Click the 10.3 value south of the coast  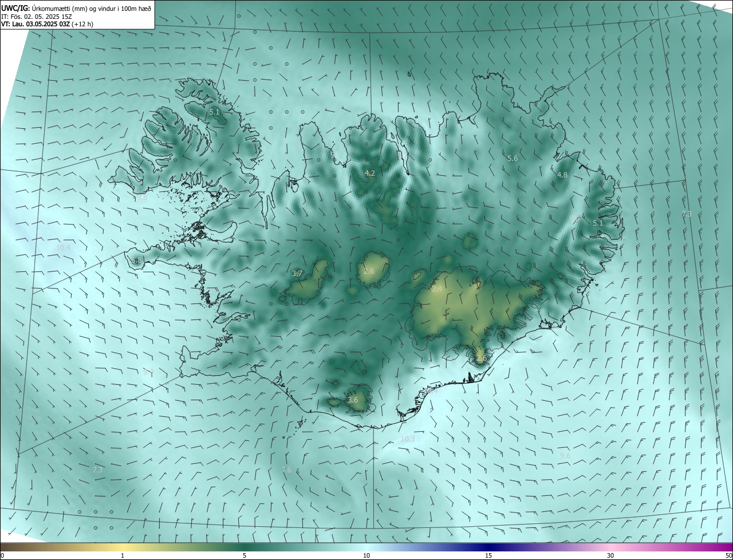point(407,439)
